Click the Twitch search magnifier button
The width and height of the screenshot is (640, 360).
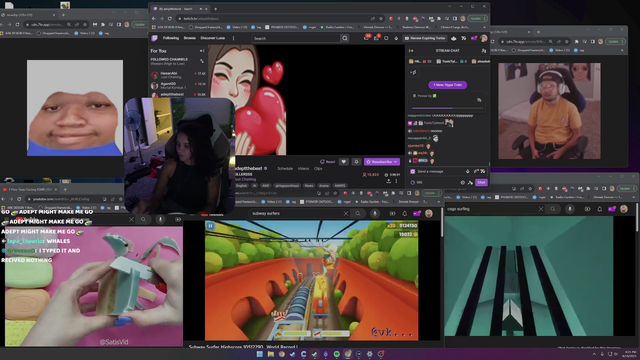(x=345, y=38)
